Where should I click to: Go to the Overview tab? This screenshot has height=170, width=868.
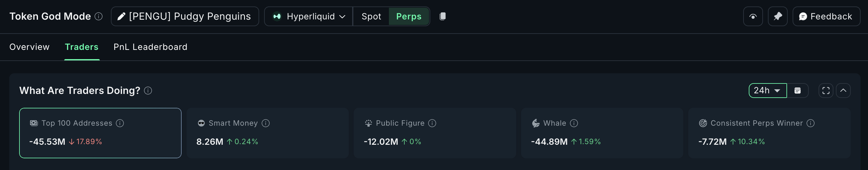click(x=29, y=47)
